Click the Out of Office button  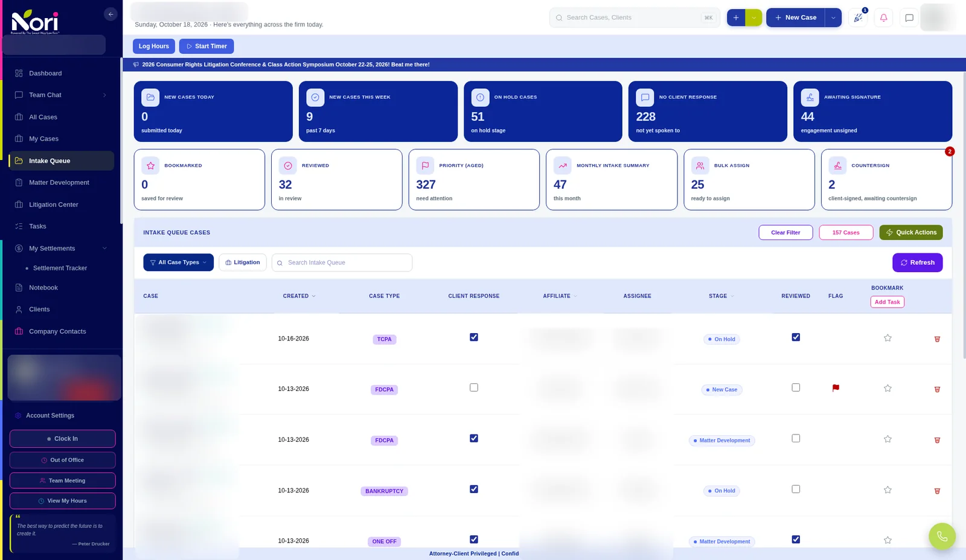click(x=62, y=460)
